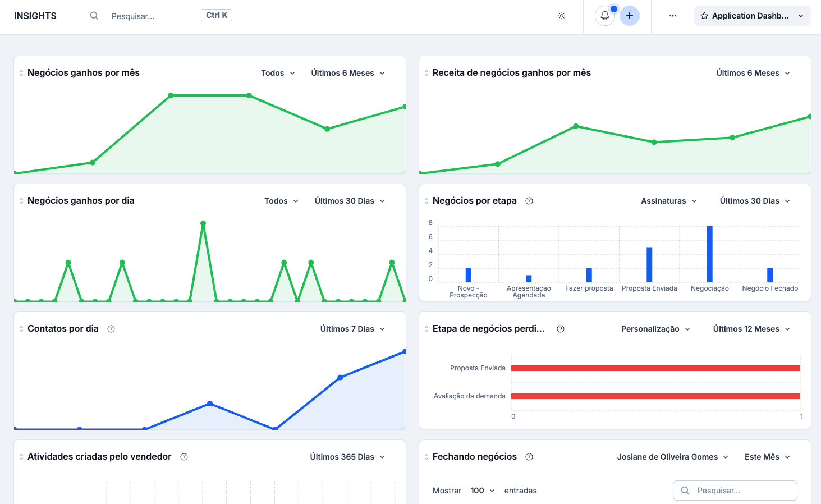
Task: Change Últimos 6 Meses period in Receita card
Action: pyautogui.click(x=753, y=73)
